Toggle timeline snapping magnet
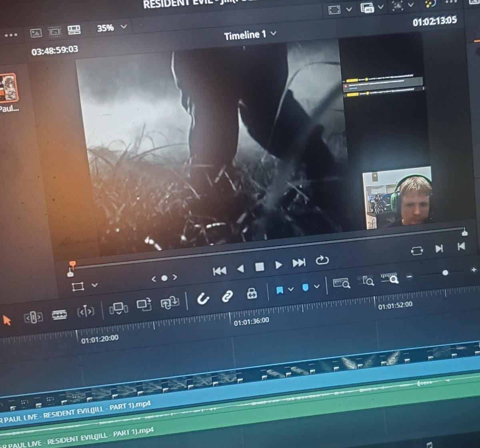Viewport: 480px width, 448px height. coord(203,299)
